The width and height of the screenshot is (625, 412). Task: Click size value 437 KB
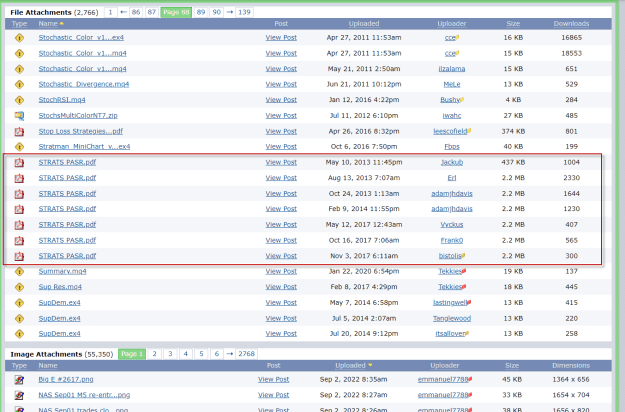point(513,163)
